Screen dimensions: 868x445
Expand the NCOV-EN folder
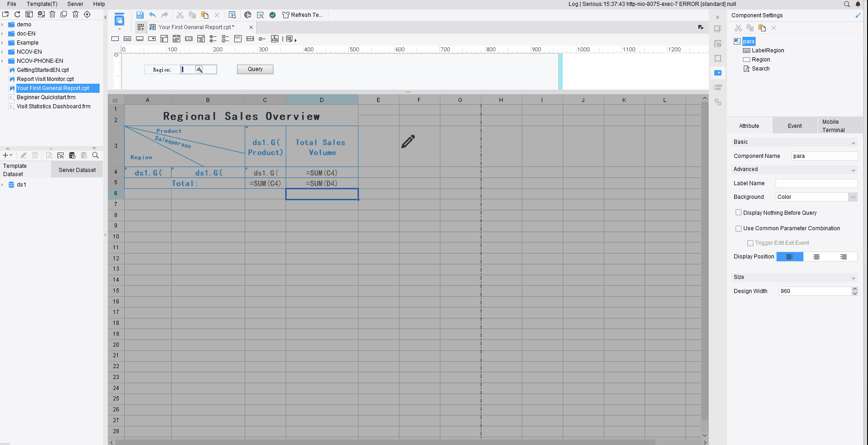tap(3, 52)
